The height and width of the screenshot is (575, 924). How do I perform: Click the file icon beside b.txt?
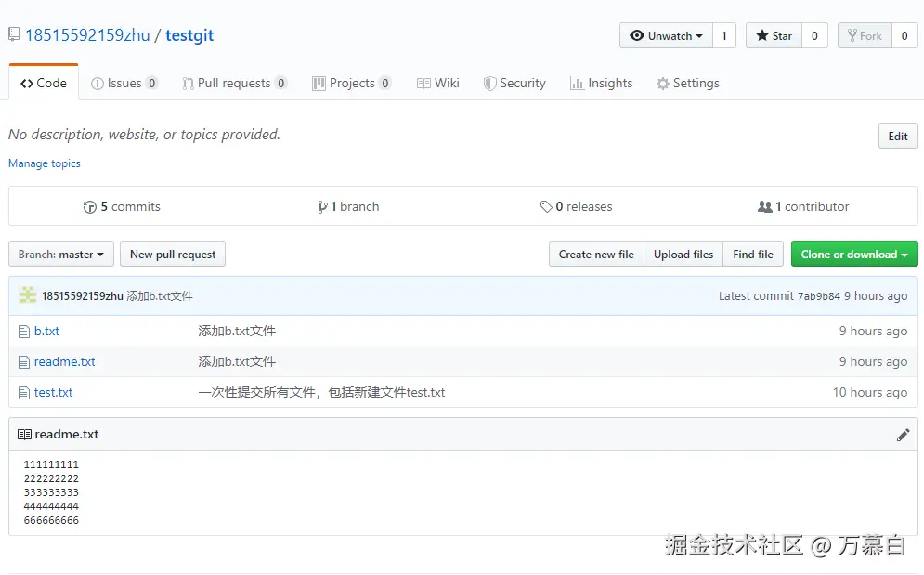tap(24, 332)
